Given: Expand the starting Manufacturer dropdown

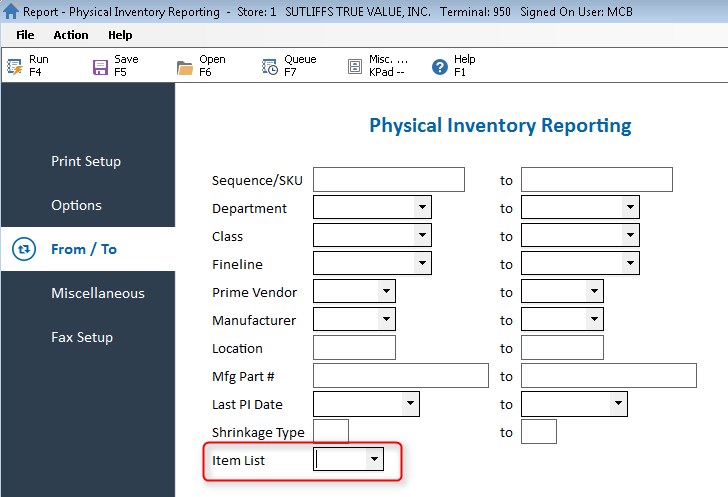Looking at the screenshot, I should (x=386, y=320).
